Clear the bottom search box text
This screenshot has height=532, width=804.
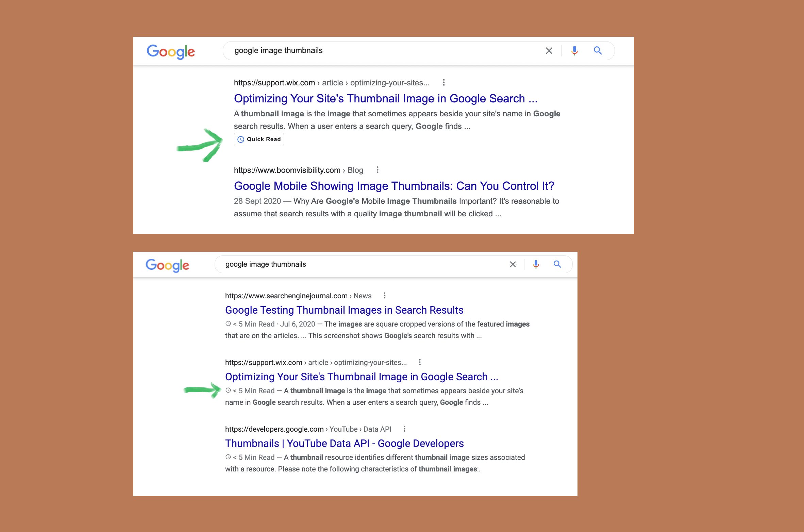[513, 264]
